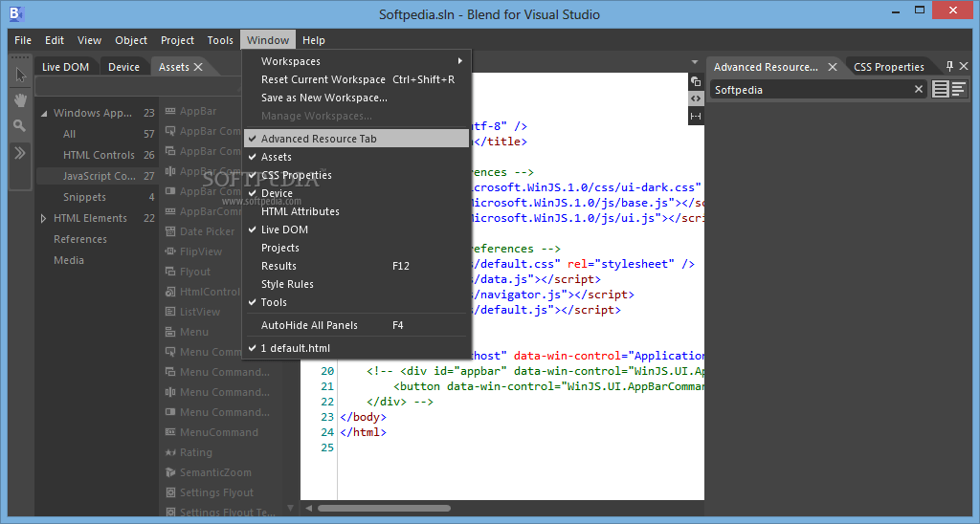The width and height of the screenshot is (980, 524).
Task: Select JavaScript Co... category
Action: coord(97,176)
